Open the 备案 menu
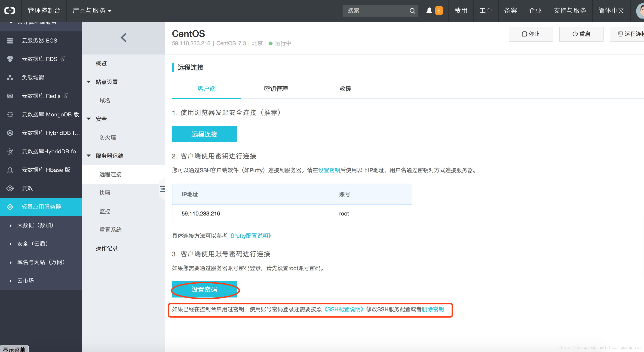 click(x=510, y=11)
